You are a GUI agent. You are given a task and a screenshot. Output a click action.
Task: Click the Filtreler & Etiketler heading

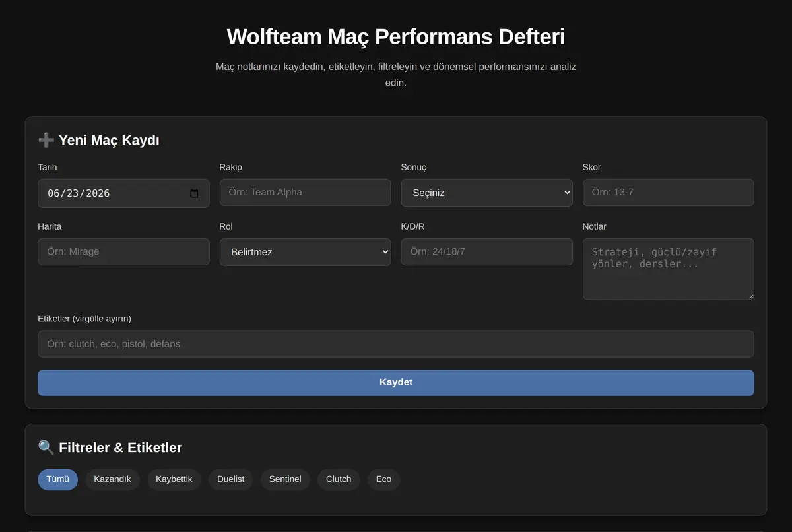[x=110, y=448]
